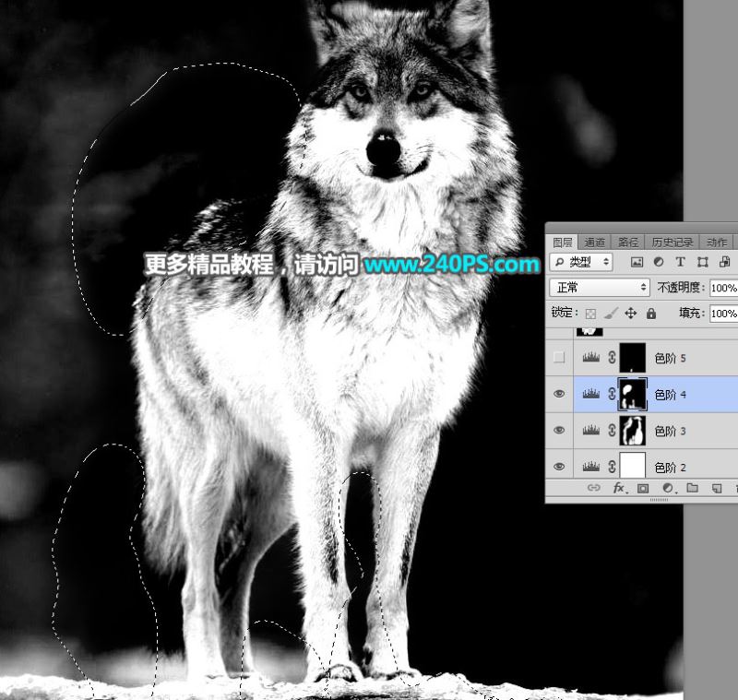Click the lock all padlock icon

[x=651, y=314]
